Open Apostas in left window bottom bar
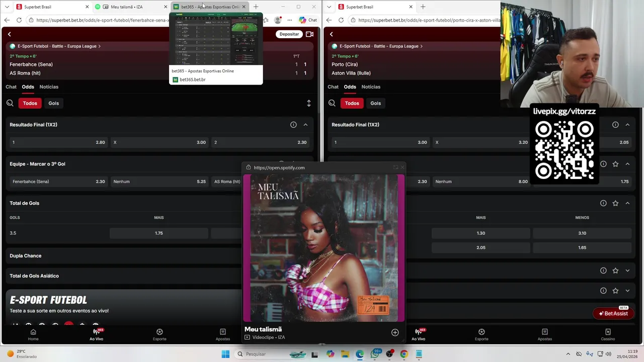Screen dimensions: 644x362 (x=222, y=335)
